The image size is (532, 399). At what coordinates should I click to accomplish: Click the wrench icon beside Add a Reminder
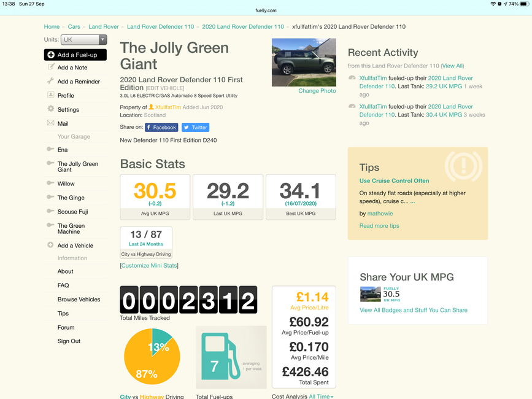[x=50, y=81]
